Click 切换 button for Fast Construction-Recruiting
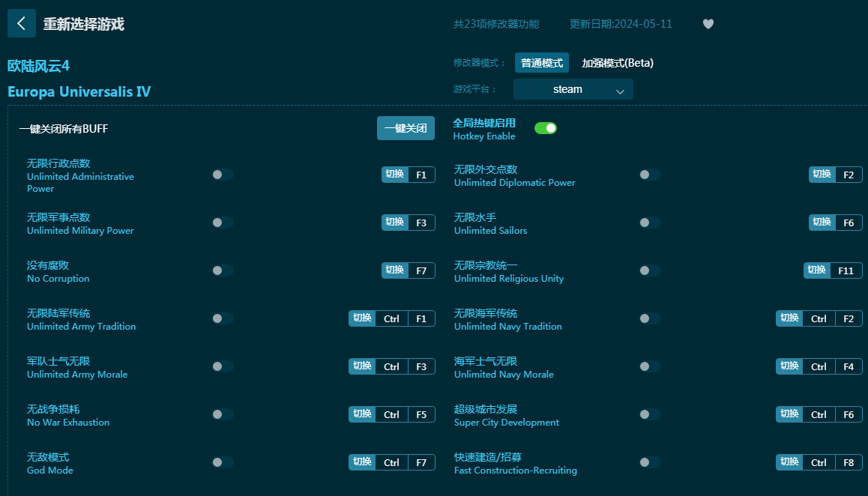Screen dimensions: 868x496 789,462
